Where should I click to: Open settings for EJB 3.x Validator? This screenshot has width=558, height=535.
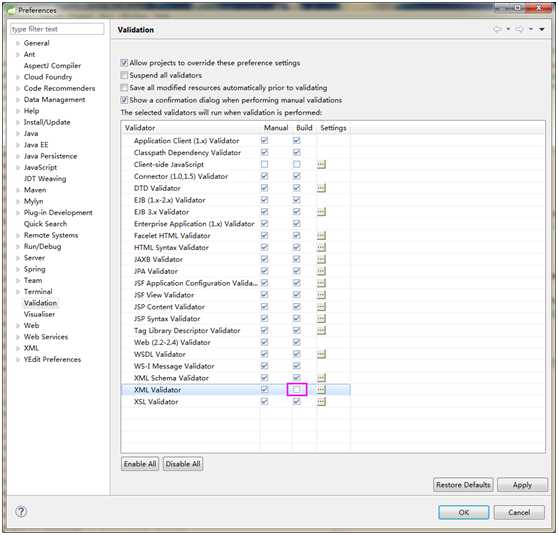pyautogui.click(x=321, y=212)
